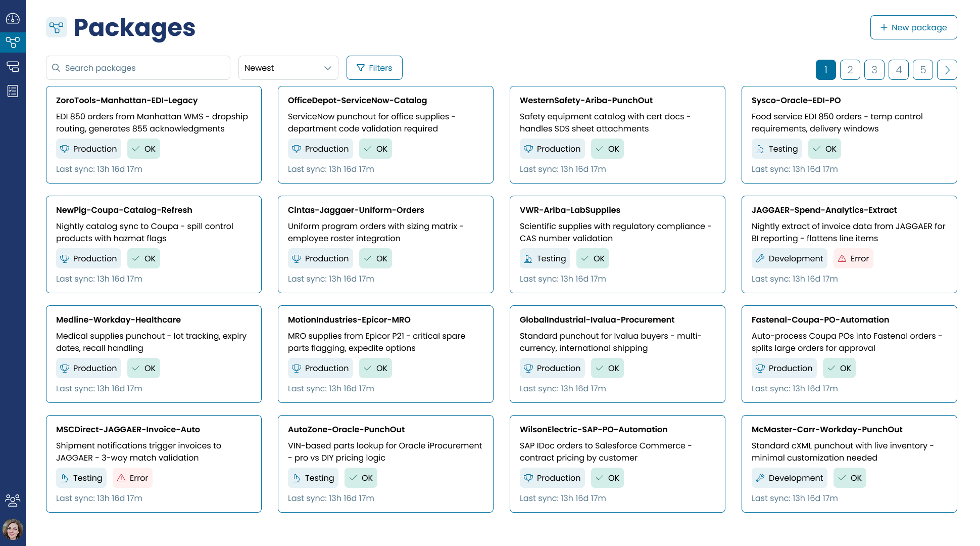Open the dashboard gauge icon in sidebar
The height and width of the screenshot is (546, 980).
tap(13, 19)
